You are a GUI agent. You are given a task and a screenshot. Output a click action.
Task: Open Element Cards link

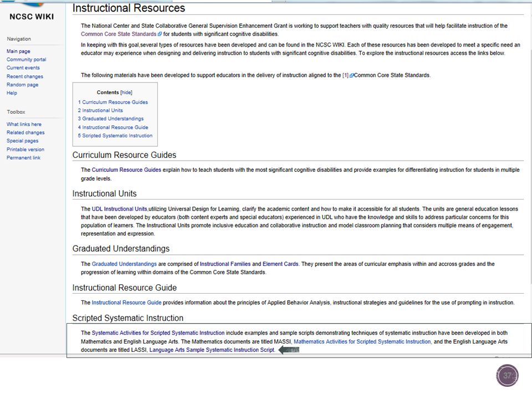(x=280, y=264)
